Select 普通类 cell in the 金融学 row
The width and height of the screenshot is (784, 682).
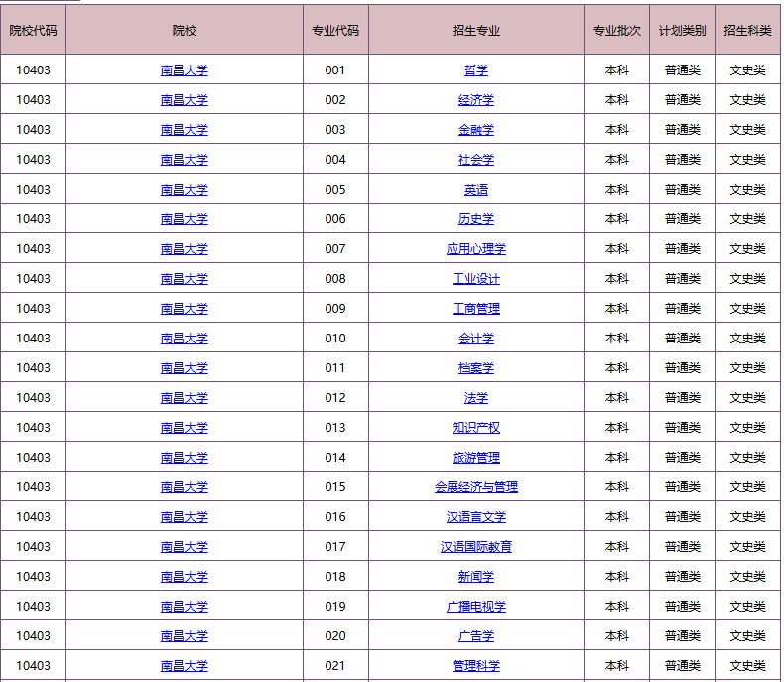682,129
